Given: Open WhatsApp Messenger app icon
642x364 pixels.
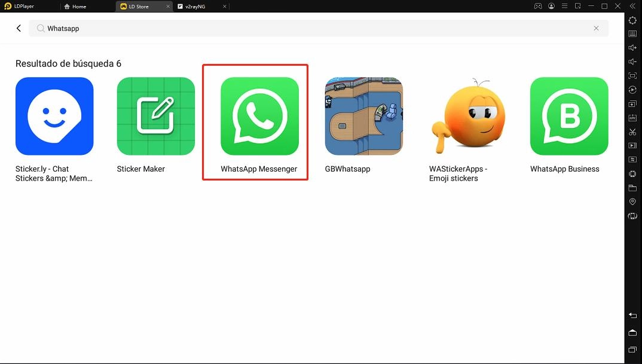Looking at the screenshot, I should click(x=259, y=117).
